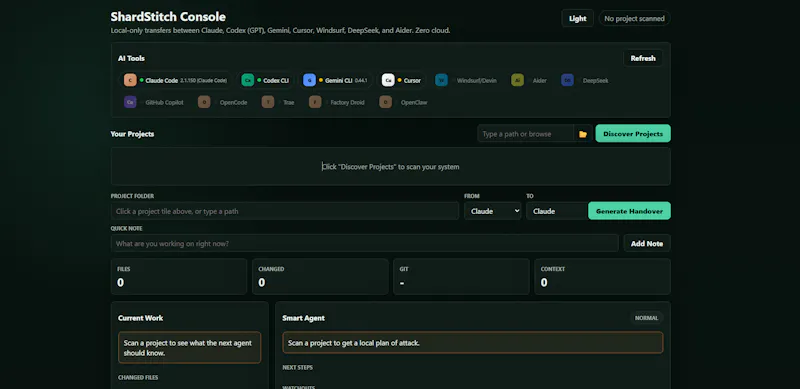Screen dimensions: 800x389
Task: Click the Aider label text
Action: [540, 81]
